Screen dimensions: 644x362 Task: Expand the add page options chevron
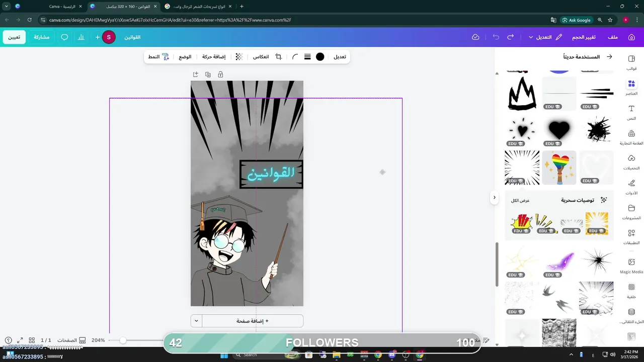click(x=196, y=321)
